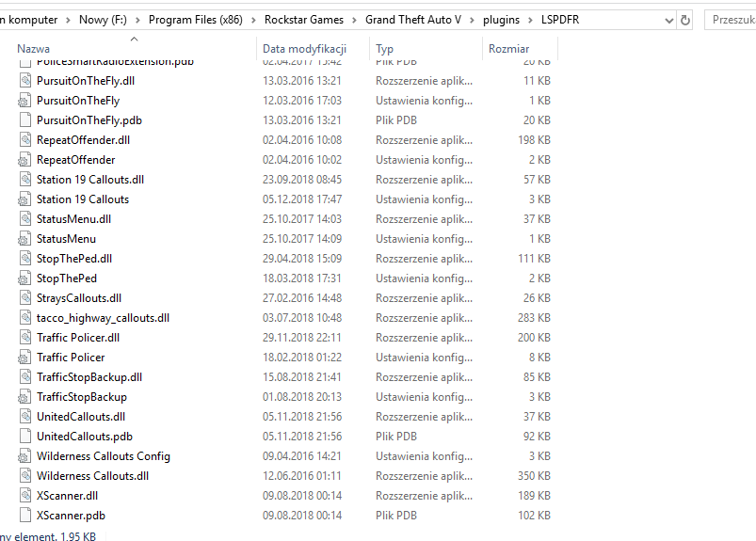
Task: Select the XScanner.dll file name
Action: point(67,495)
